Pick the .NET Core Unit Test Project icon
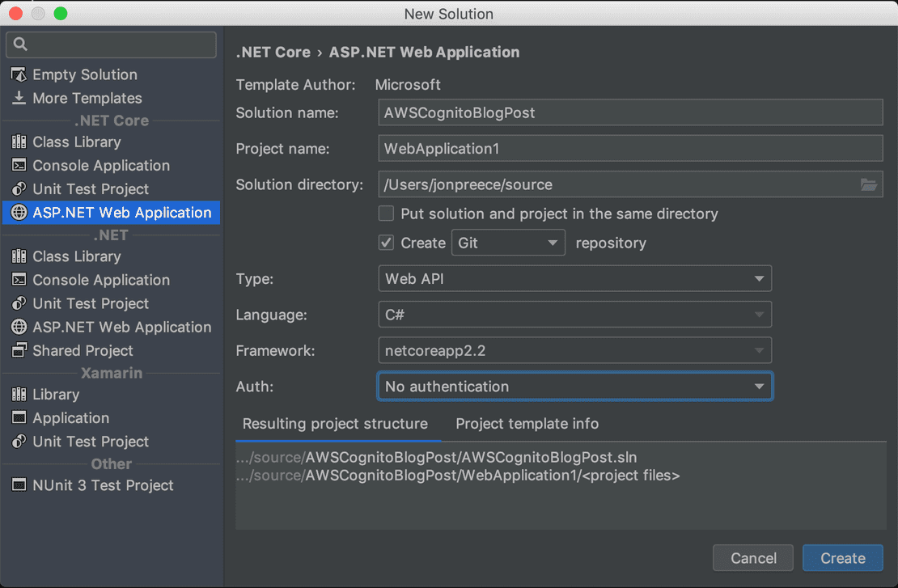This screenshot has height=588, width=898. (x=19, y=188)
